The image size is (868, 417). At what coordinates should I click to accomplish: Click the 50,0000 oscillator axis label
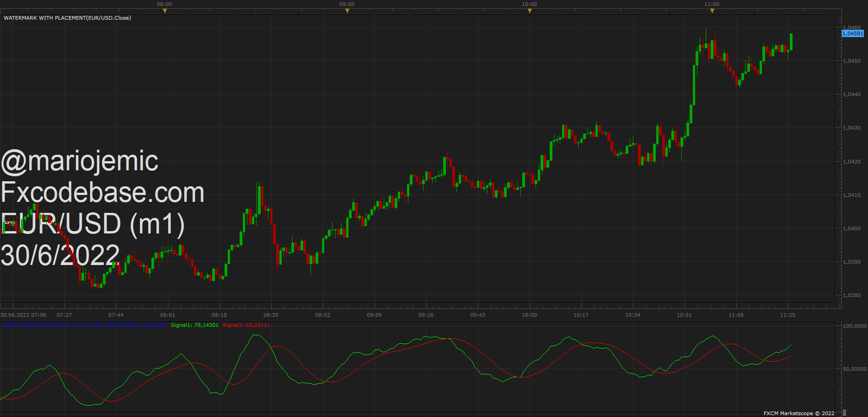pos(855,368)
